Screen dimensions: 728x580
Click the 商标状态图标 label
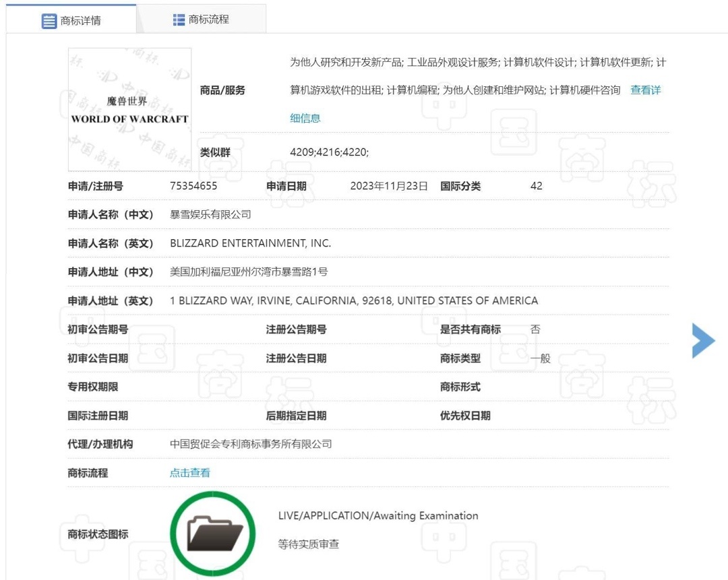(x=98, y=534)
